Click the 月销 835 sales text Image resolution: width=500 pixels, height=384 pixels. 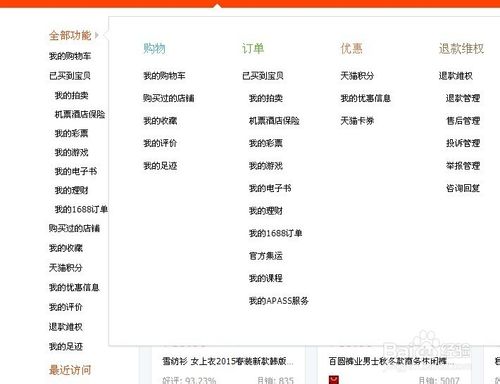[275, 380]
